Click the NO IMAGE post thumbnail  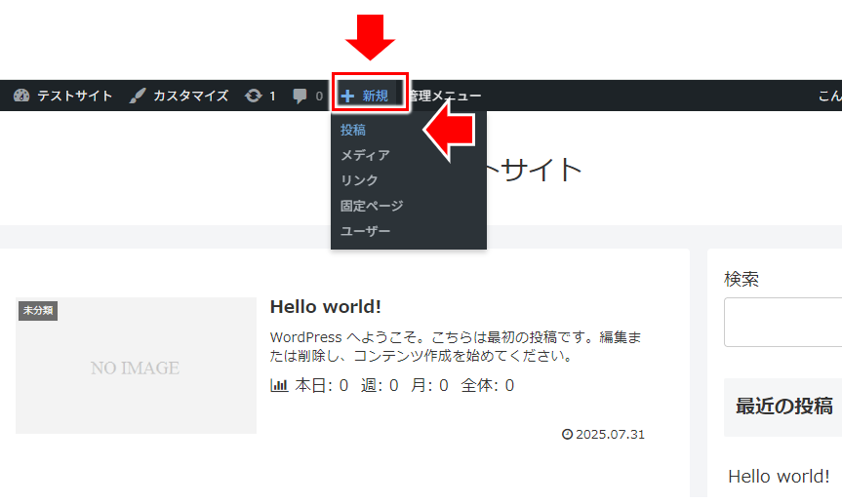136,366
